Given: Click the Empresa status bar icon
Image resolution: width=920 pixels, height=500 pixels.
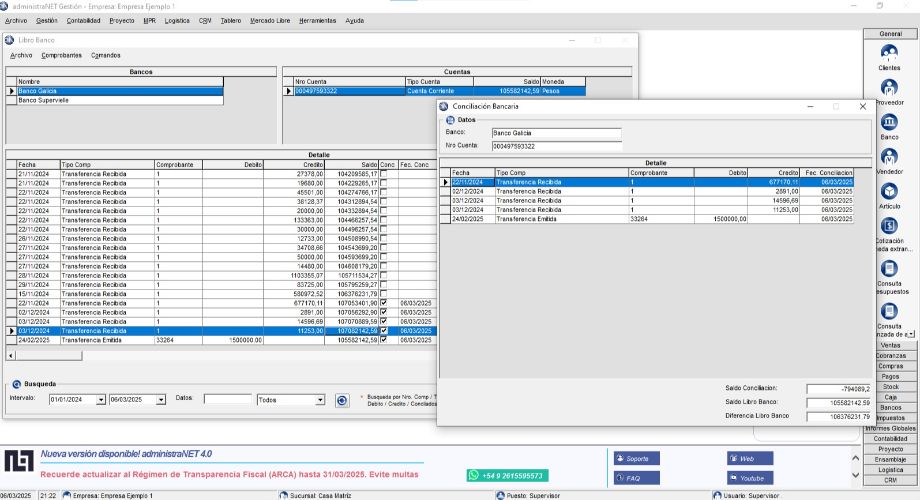Looking at the screenshot, I should click(66, 495).
